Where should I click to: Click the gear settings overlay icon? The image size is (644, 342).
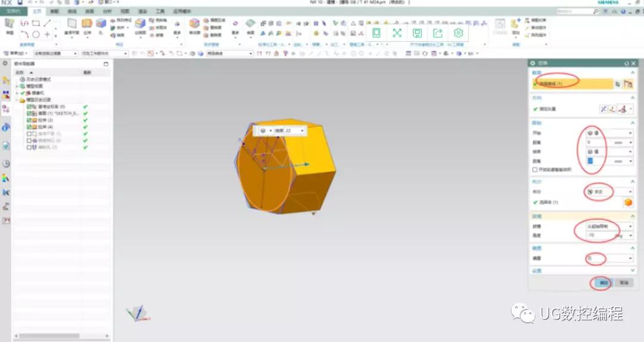coord(459,33)
